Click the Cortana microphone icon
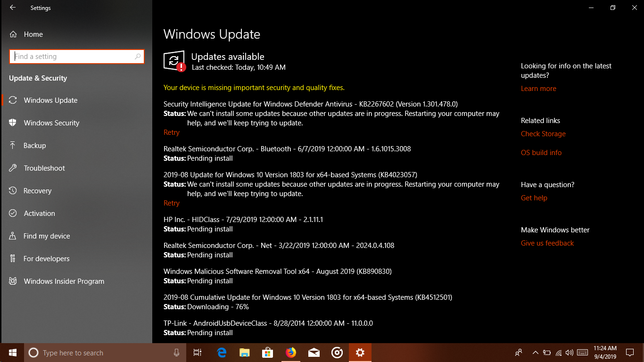The width and height of the screenshot is (644, 362). [x=177, y=353]
